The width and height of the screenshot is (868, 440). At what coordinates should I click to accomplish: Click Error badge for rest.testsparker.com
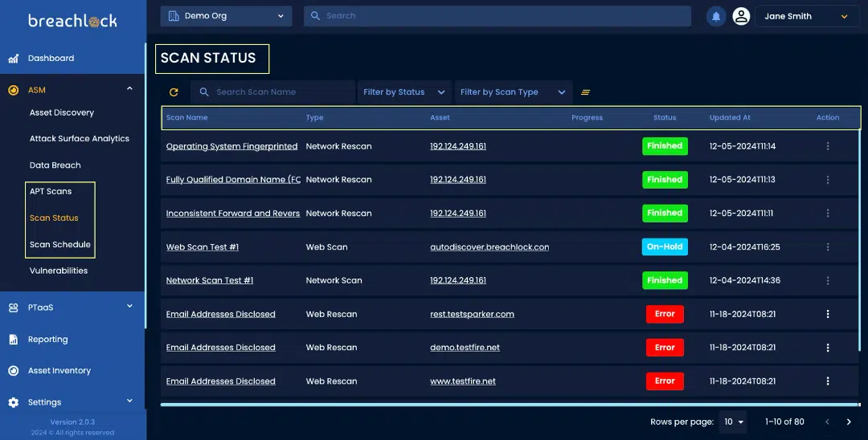point(665,314)
